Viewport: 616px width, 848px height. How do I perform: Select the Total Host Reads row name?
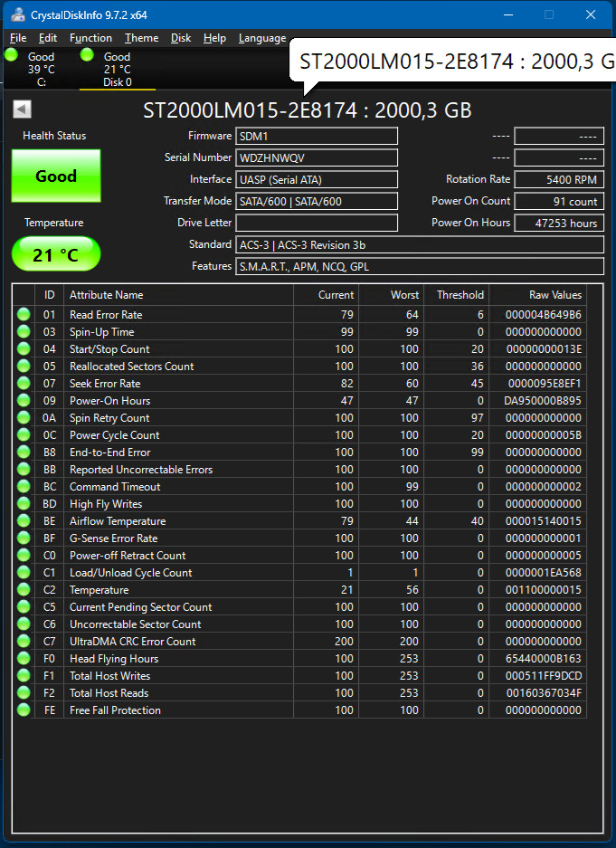click(109, 693)
